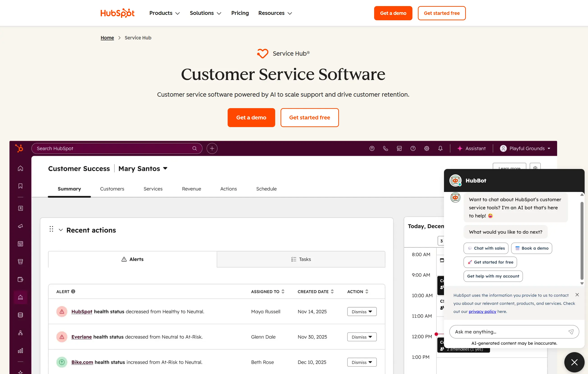
Task: Sort the Assigned To column
Action: pos(268,292)
